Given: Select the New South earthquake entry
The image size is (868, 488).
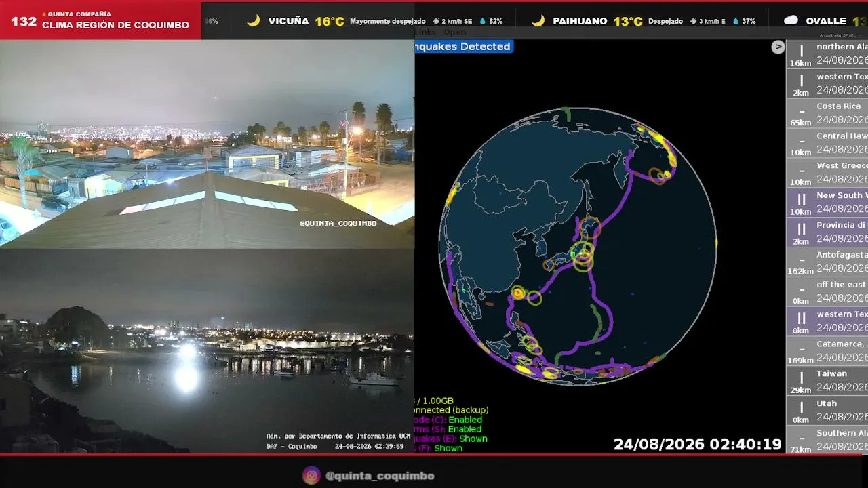Looking at the screenshot, I should point(827,203).
